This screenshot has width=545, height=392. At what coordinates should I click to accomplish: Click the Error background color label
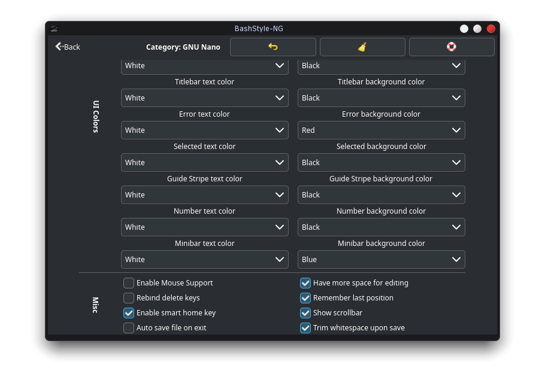coord(381,114)
